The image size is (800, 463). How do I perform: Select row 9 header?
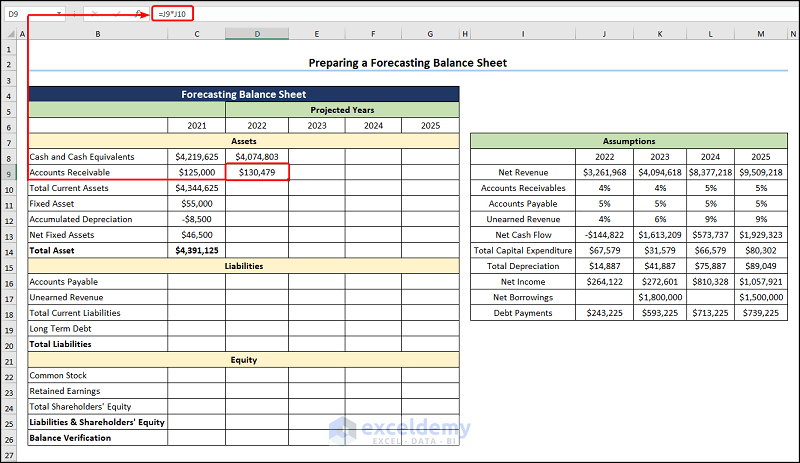[9, 174]
